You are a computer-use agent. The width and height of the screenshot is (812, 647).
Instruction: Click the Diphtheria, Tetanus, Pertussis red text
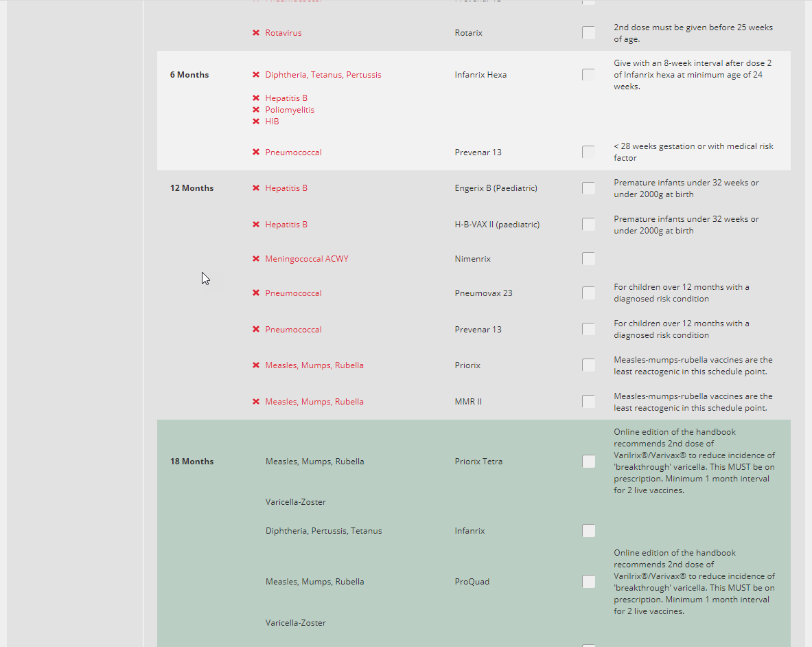pos(323,75)
